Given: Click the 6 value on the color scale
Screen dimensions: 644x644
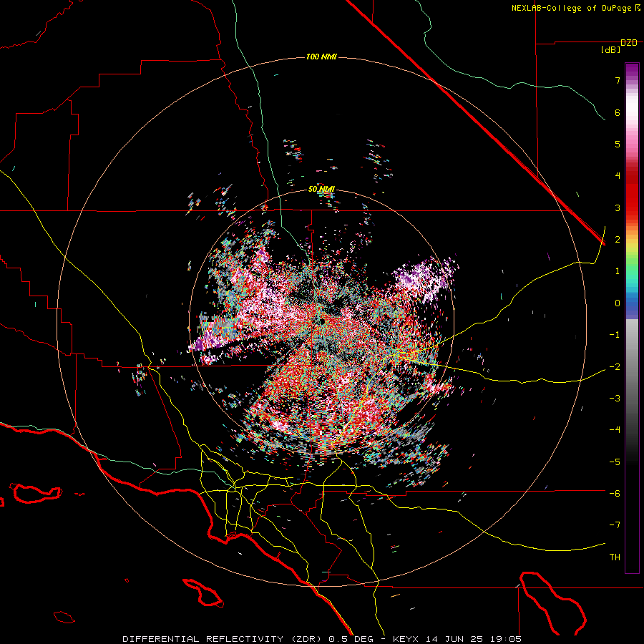Looking at the screenshot, I should (x=618, y=112).
